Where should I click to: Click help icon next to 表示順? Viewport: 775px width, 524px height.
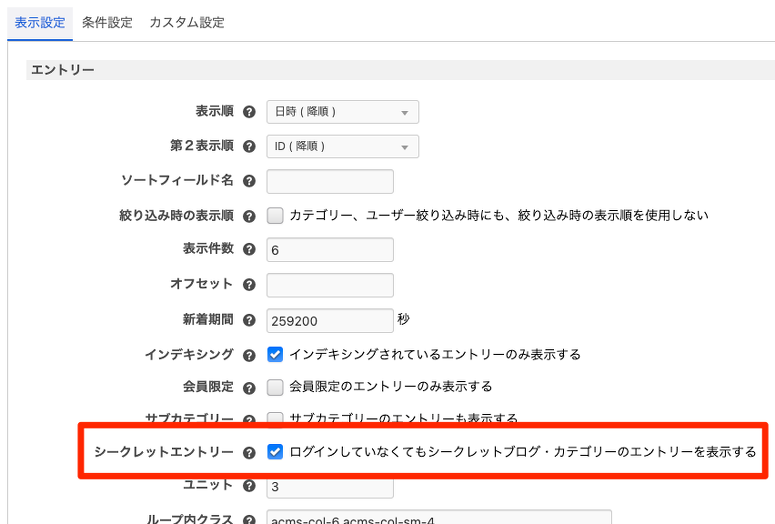coord(249,112)
